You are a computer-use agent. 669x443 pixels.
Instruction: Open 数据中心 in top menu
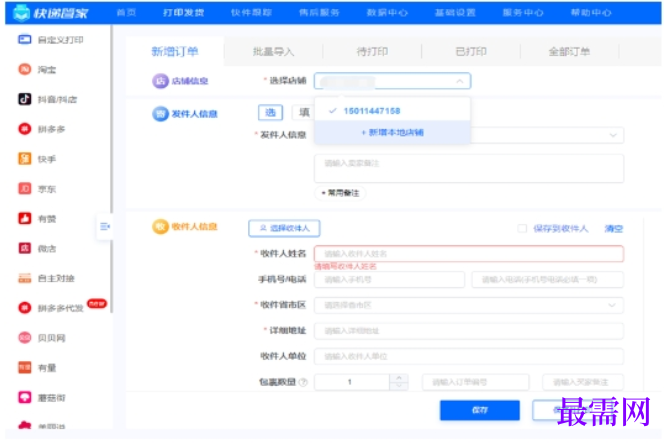(x=387, y=13)
